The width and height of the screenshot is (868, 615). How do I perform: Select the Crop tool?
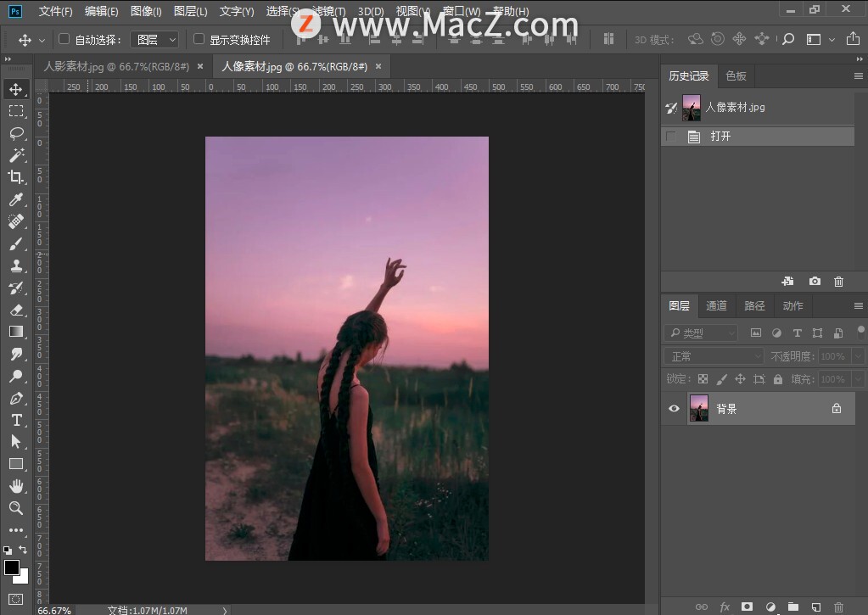point(16,177)
